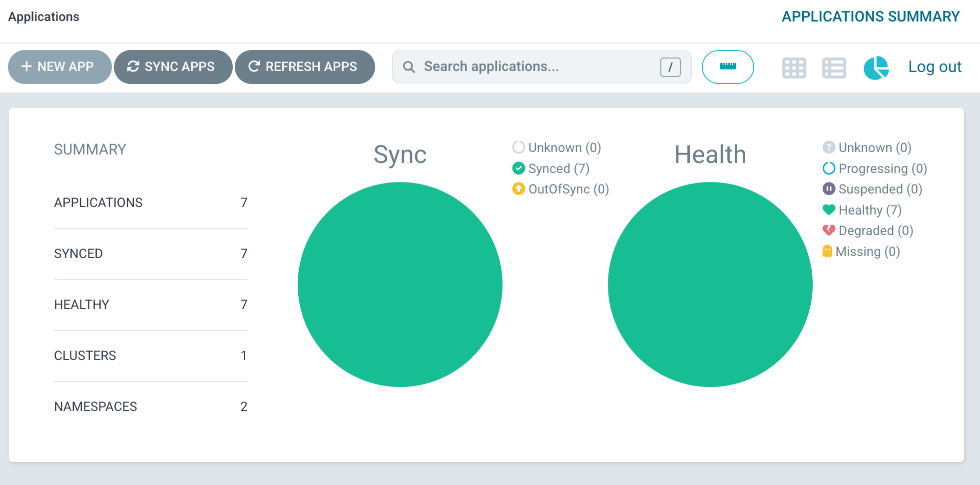Click the Suspended (0) pause icon
The width and height of the screenshot is (980, 485).
tap(829, 188)
